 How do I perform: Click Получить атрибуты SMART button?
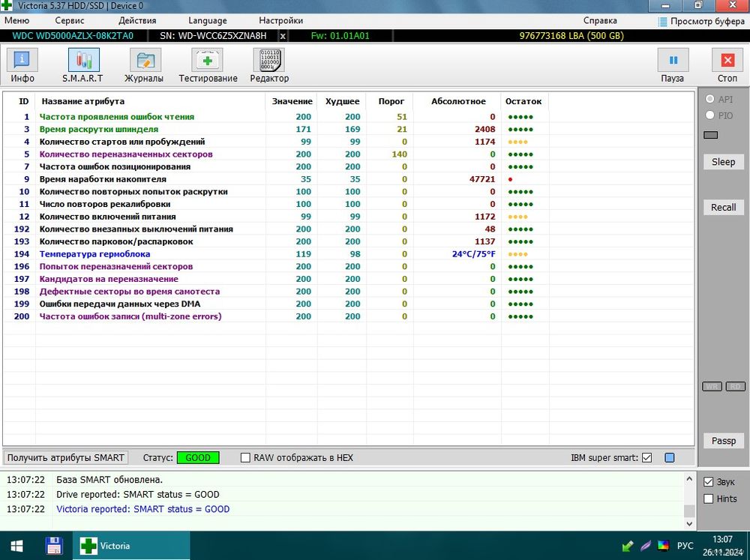[x=66, y=457]
